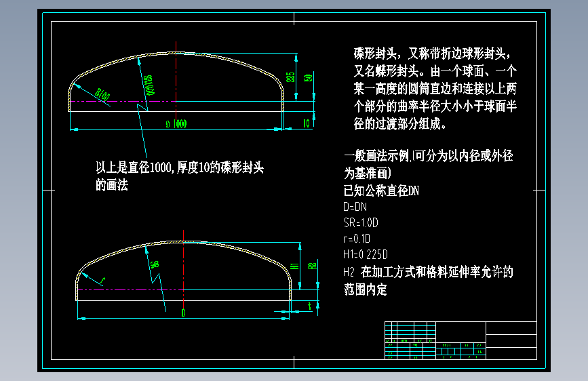
Task: Select the text line '的画法'
Action: [112, 185]
